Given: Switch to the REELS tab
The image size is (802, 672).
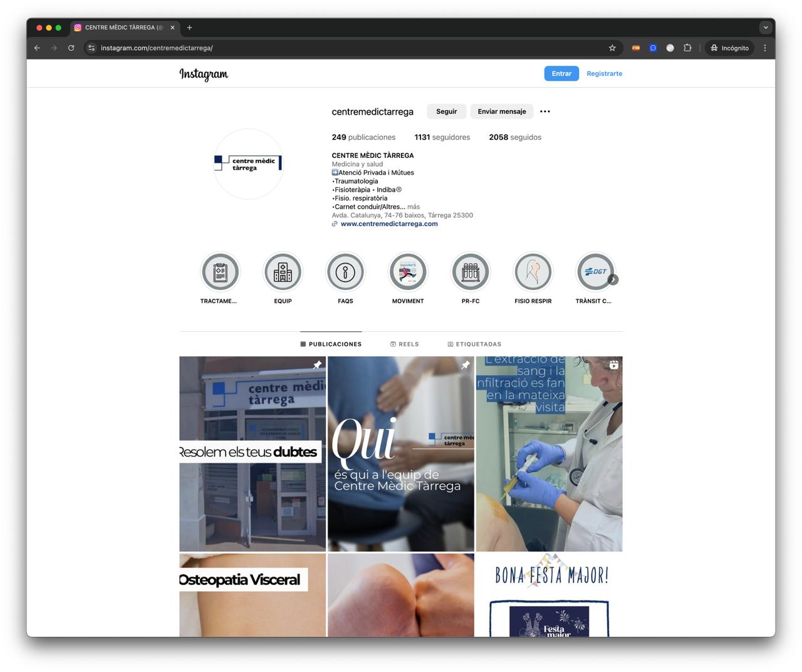Looking at the screenshot, I should pyautogui.click(x=404, y=344).
